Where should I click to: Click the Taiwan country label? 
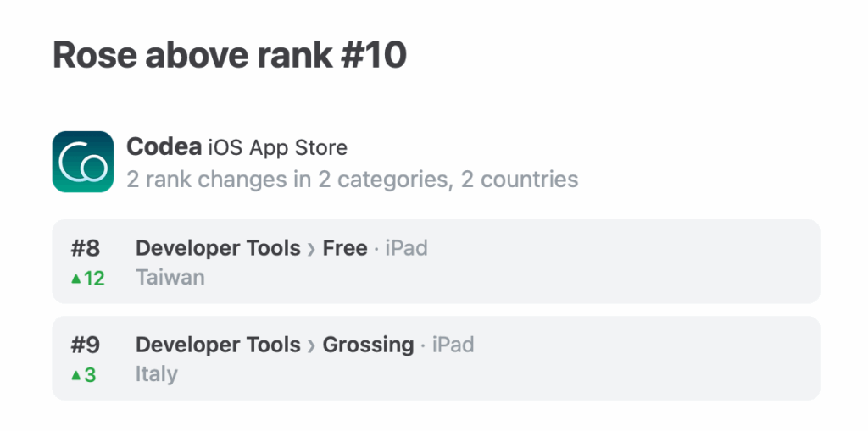[170, 277]
